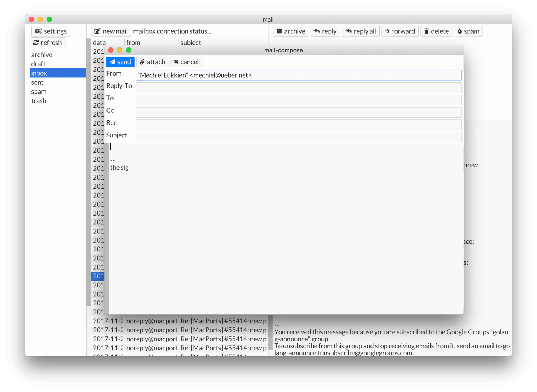The width and height of the screenshot is (537, 392).
Task: Open the sent folder
Action: pos(37,82)
